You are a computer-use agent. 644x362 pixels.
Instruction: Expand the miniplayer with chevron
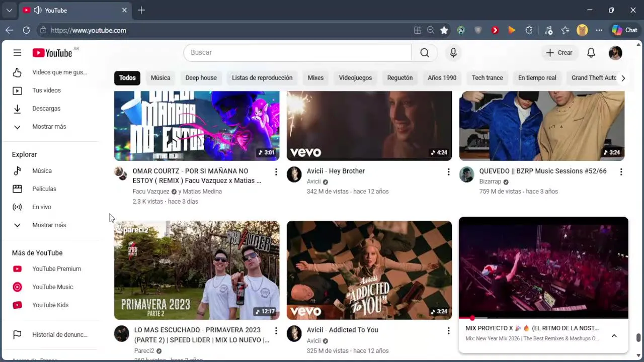pos(614,336)
